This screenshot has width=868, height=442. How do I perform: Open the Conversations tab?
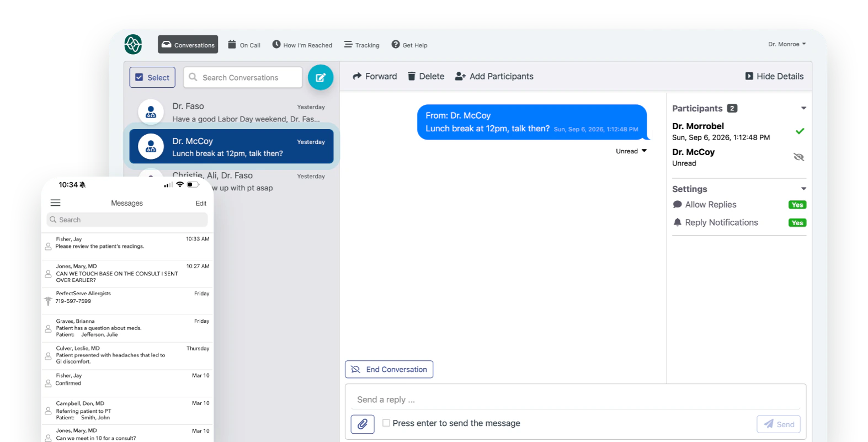click(x=188, y=45)
